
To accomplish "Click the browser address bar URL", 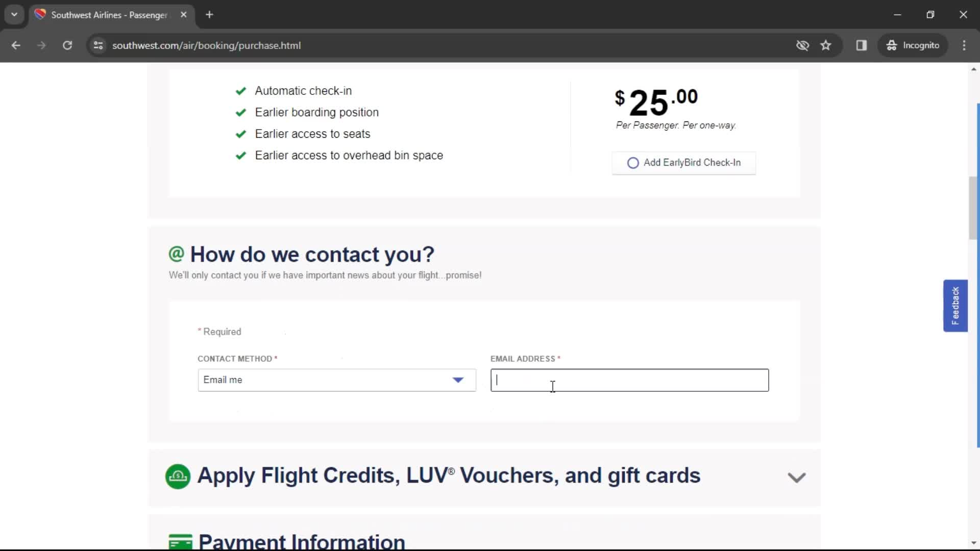I will 207,45.
